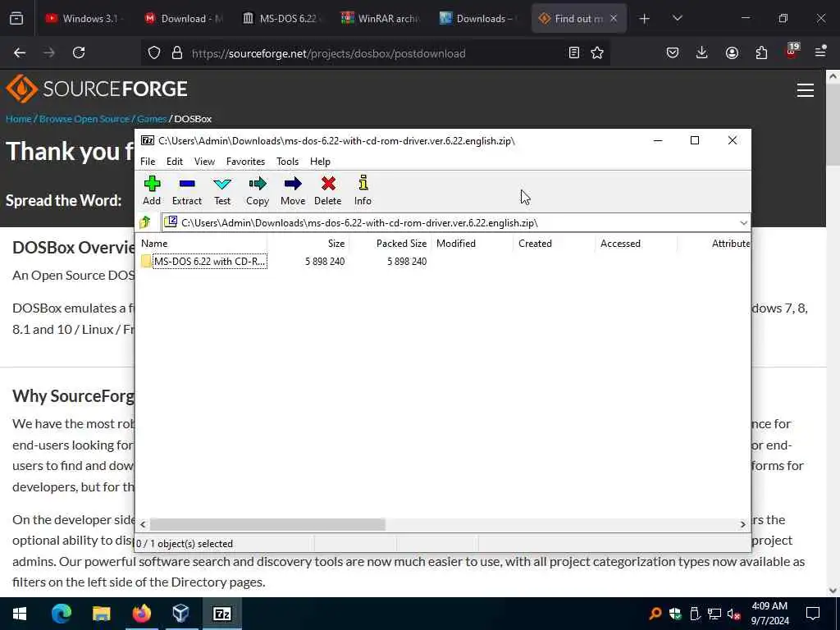
Task: Go up one folder level in 7-Zip
Action: click(145, 222)
